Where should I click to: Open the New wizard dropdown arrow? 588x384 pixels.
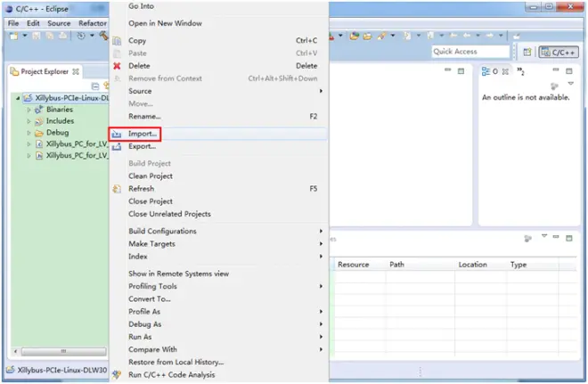coord(25,36)
